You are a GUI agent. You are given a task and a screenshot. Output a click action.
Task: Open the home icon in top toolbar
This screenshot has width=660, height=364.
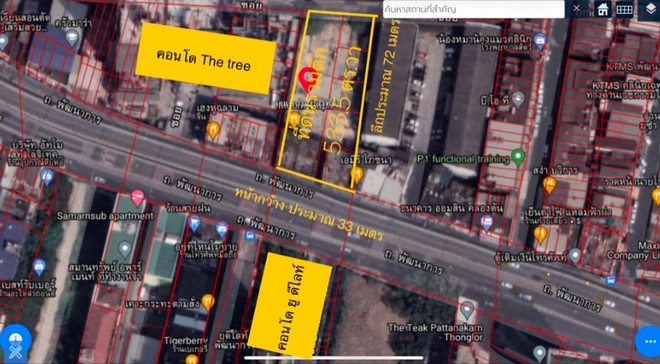tap(603, 9)
